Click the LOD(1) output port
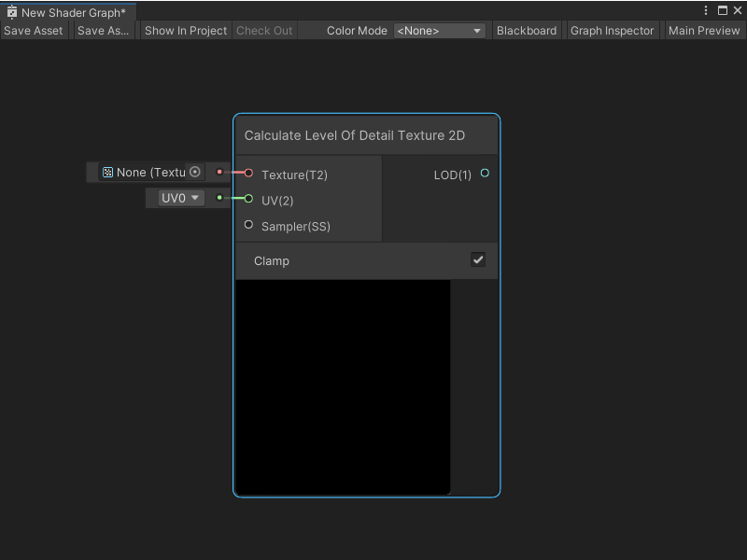The height and width of the screenshot is (560, 747). [x=484, y=173]
